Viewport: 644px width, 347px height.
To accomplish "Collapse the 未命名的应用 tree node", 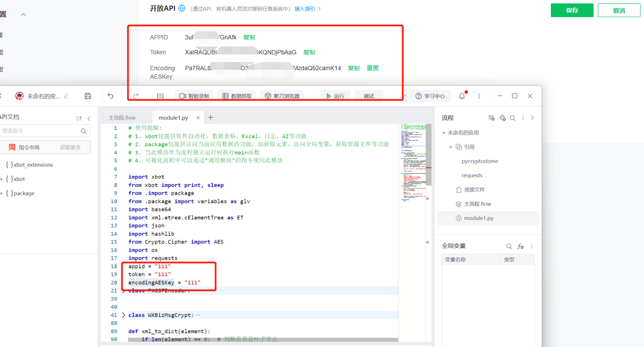I will [x=444, y=133].
